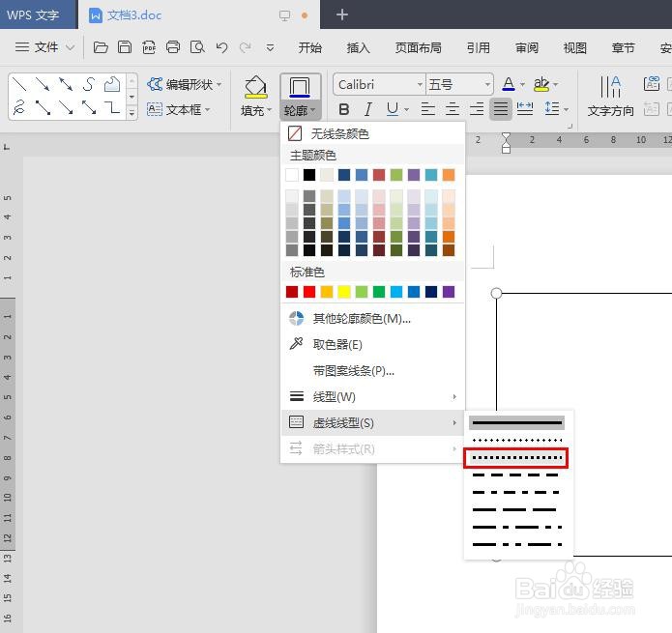Expand the 填充 dropdown arrow
This screenshot has width=672, height=633.
(x=270, y=110)
